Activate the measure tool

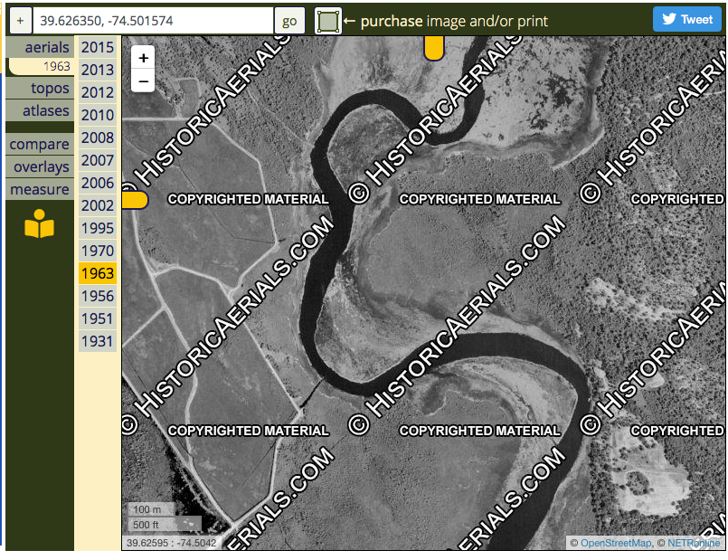(x=40, y=189)
